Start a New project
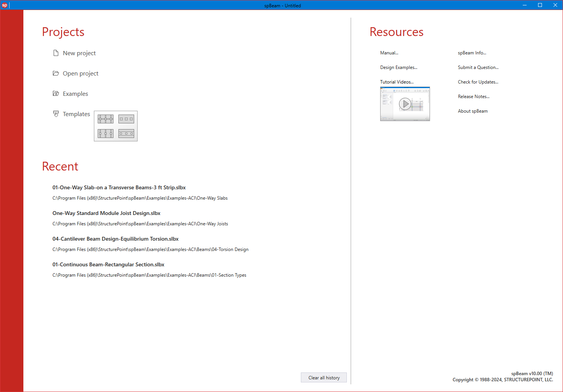Screen dimensions: 563x392 74,53
